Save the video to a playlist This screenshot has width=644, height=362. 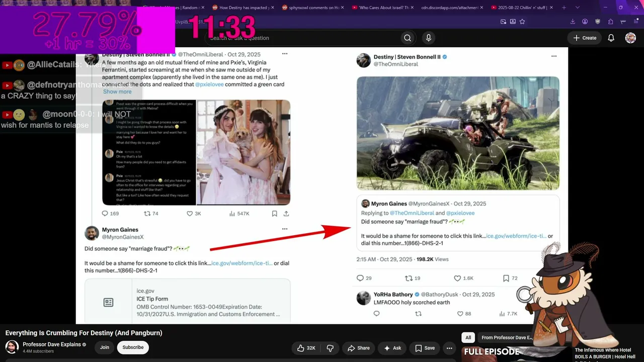point(425,348)
